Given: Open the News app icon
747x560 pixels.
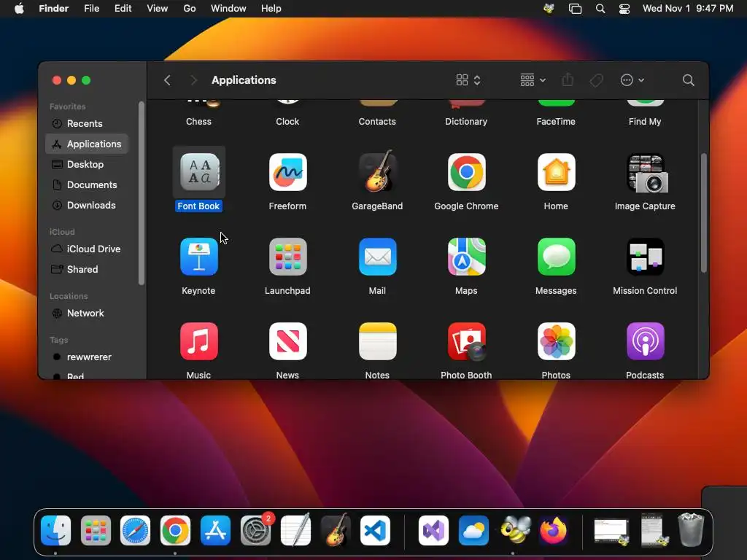Looking at the screenshot, I should [x=287, y=341].
